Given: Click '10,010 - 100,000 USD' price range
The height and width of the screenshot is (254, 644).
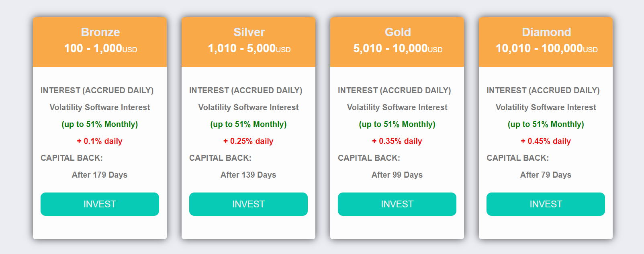Looking at the screenshot, I should click(x=546, y=49).
